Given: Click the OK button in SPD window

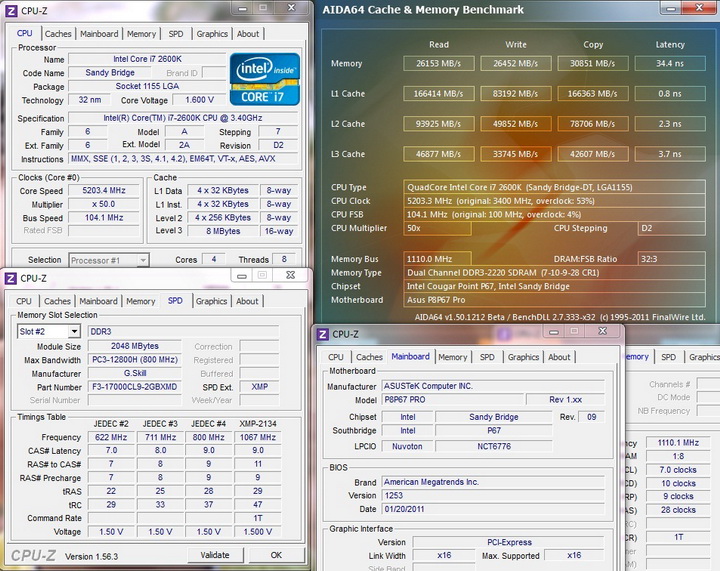Looking at the screenshot, I should 276,555.
